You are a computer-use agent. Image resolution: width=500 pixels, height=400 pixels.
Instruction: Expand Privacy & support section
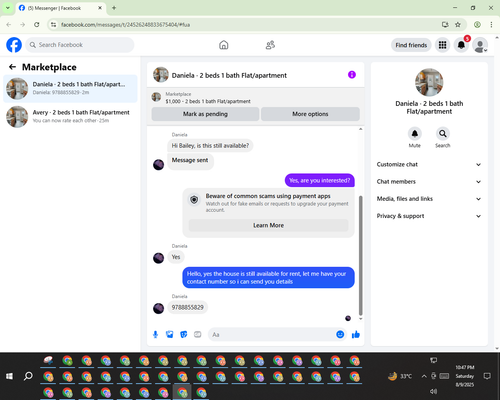coord(429,216)
